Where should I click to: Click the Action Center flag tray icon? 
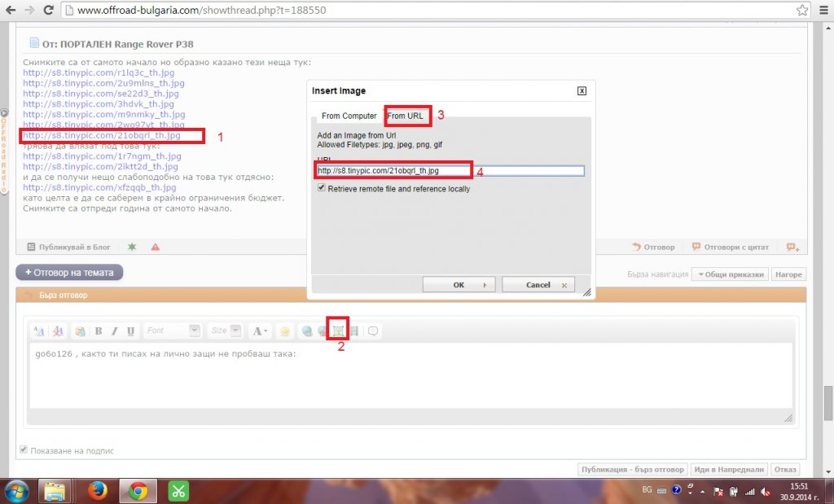[718, 492]
